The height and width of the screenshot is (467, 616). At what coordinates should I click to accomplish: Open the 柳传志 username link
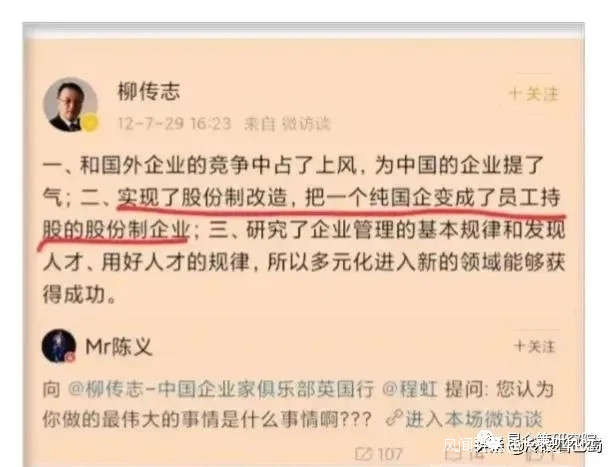click(x=149, y=92)
